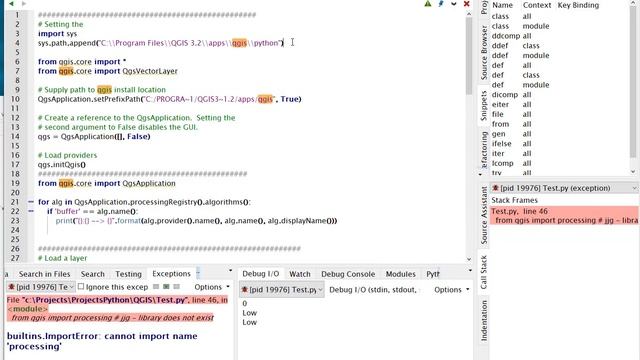Click snippets list scrollbar down arrow
This screenshot has height=360, width=640.
click(x=633, y=172)
